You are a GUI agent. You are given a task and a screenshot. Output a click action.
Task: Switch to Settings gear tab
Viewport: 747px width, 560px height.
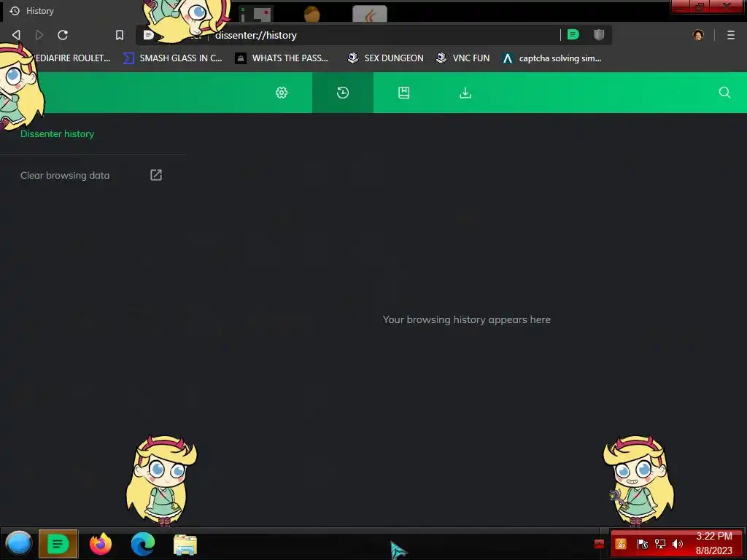pyautogui.click(x=282, y=93)
